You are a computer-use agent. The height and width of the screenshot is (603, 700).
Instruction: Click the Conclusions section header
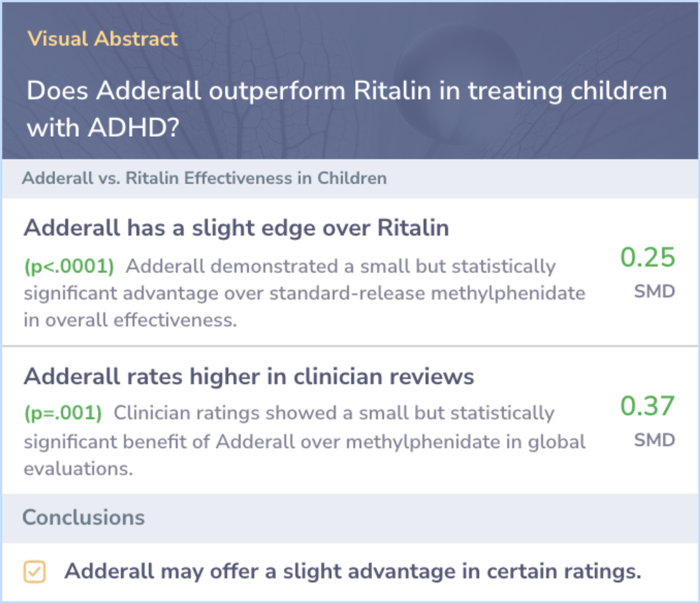point(84,517)
